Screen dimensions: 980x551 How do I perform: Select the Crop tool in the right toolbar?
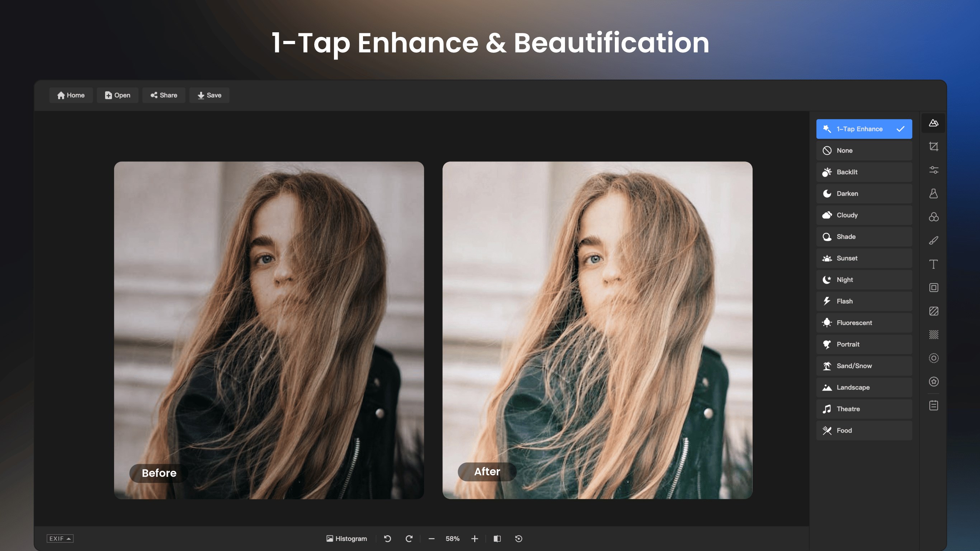point(933,146)
